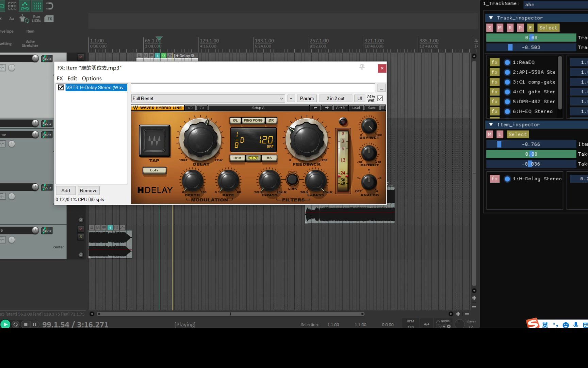The image size is (588, 368).
Task: Toggle enable dot for 2:API-550A
Action: click(x=507, y=72)
